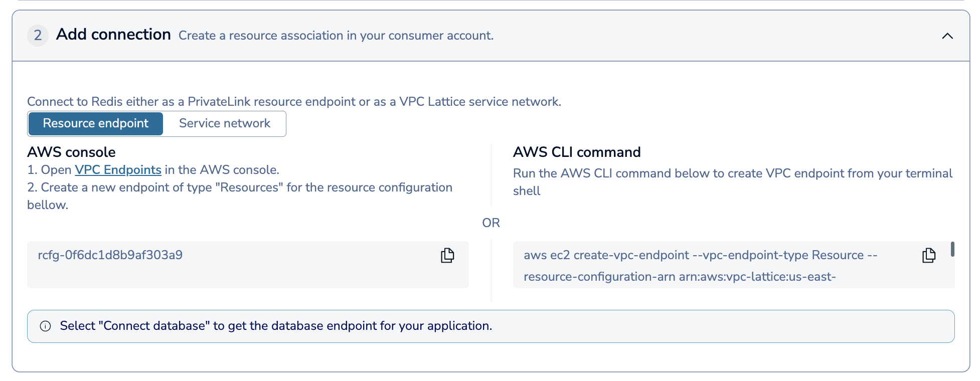Screen dimensions: 980x381
Task: Click the info icon in the notice banner
Action: coord(46,326)
